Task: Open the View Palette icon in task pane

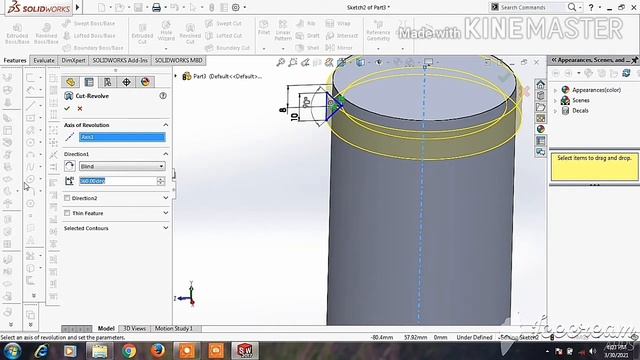Action: (x=540, y=118)
